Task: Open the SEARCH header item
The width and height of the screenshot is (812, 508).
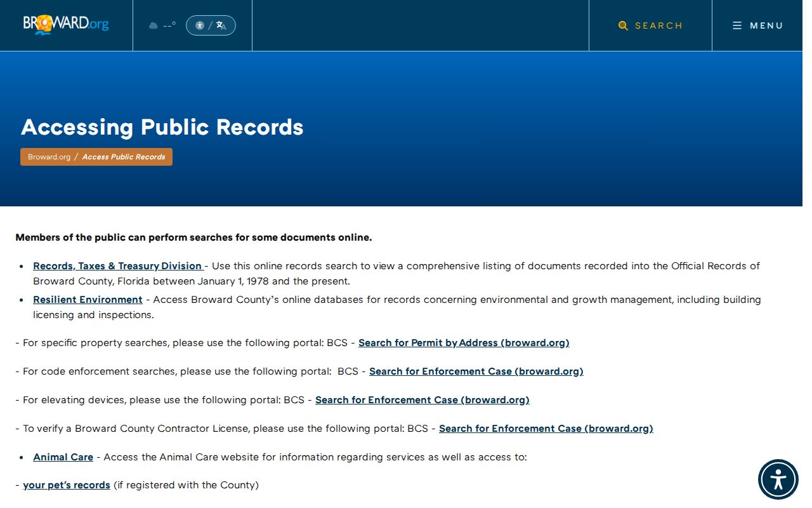Action: 651,25
